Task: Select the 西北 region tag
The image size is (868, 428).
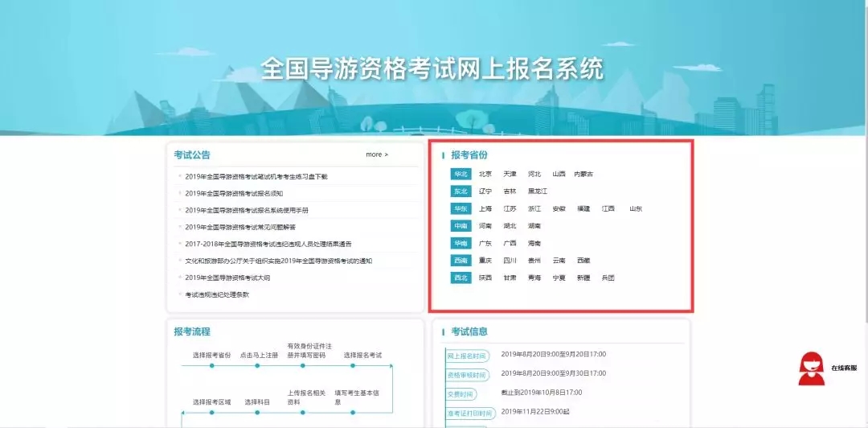Action: tap(461, 278)
